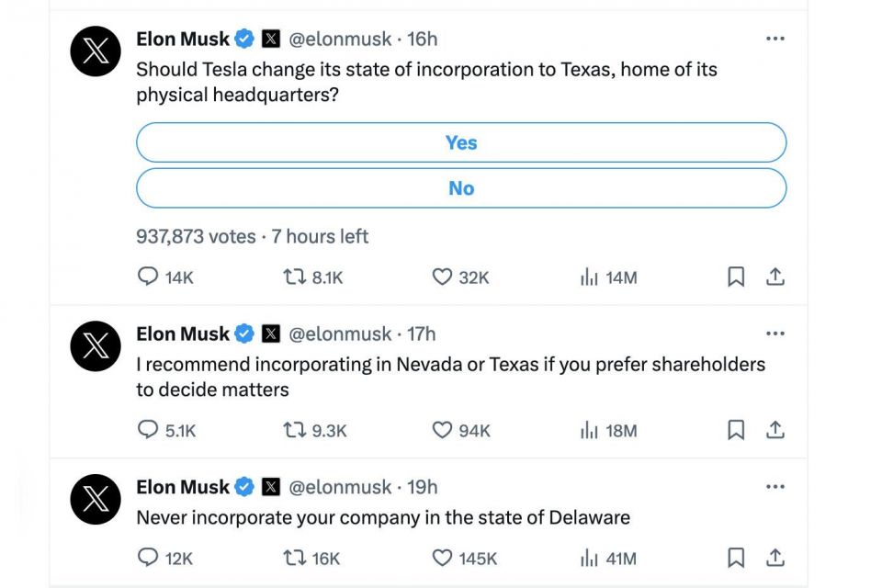The width and height of the screenshot is (882, 588).
Task: Like the Delaware incorporation tweet
Action: coord(442,558)
